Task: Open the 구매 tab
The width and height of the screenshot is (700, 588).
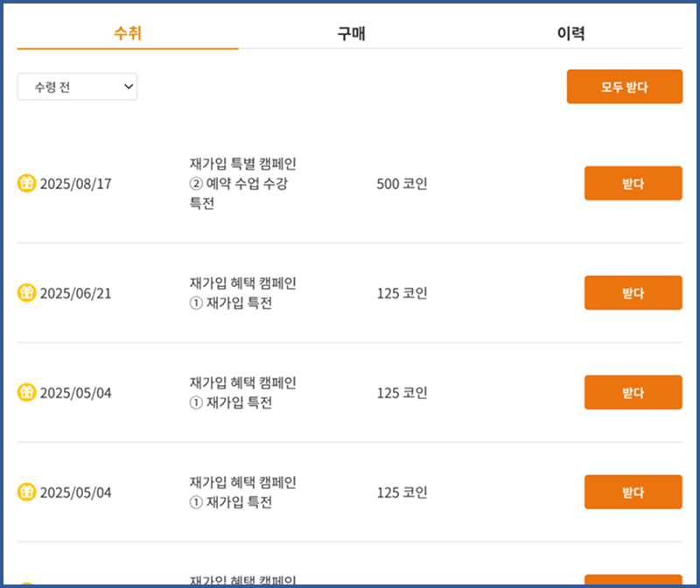Action: [x=351, y=34]
